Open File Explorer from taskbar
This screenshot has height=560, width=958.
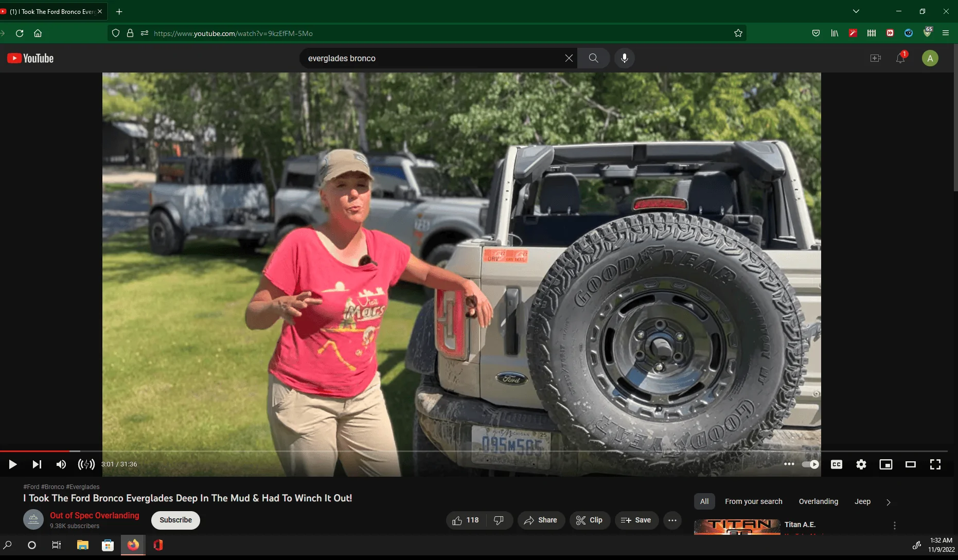pyautogui.click(x=82, y=545)
